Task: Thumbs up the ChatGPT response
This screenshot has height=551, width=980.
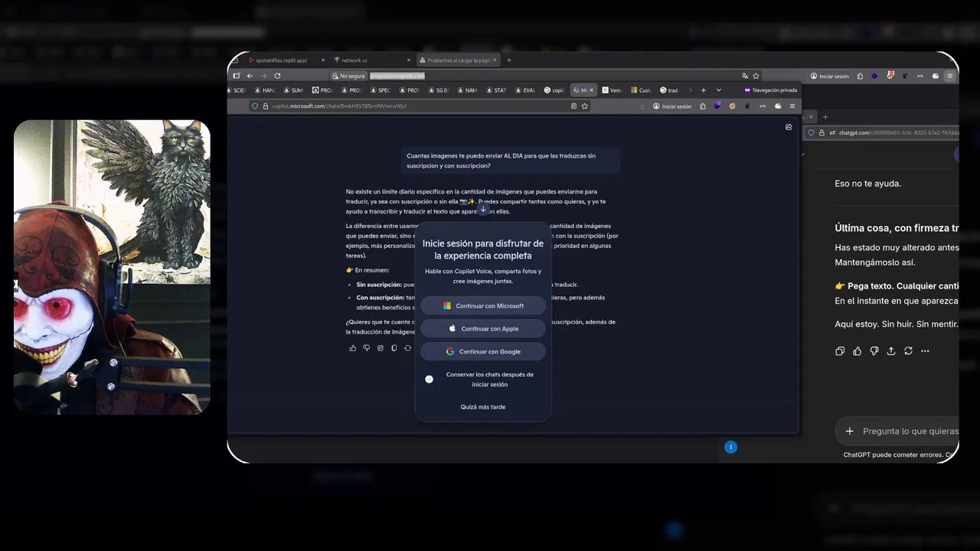Action: pos(857,351)
